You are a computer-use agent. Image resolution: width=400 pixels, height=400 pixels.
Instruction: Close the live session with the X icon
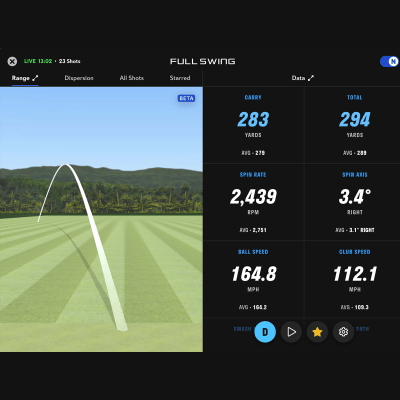(x=12, y=61)
